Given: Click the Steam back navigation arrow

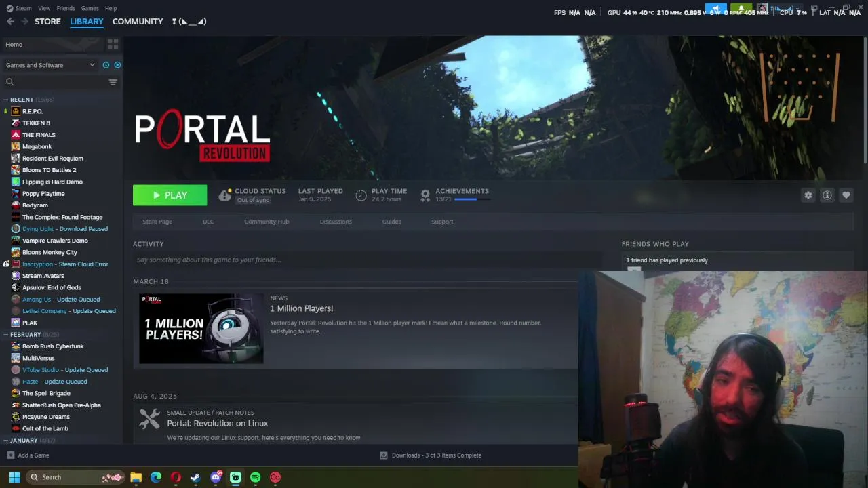Looking at the screenshot, I should (x=10, y=22).
